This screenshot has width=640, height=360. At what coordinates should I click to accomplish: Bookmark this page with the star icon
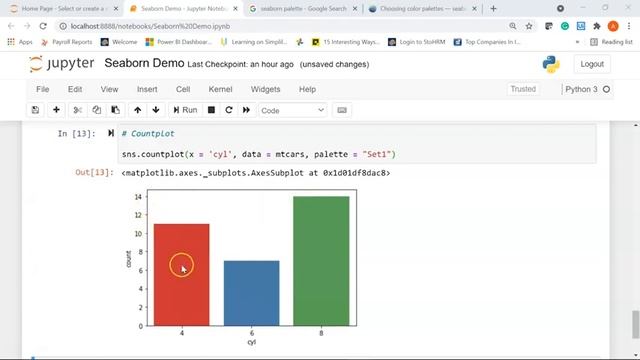(x=529, y=26)
